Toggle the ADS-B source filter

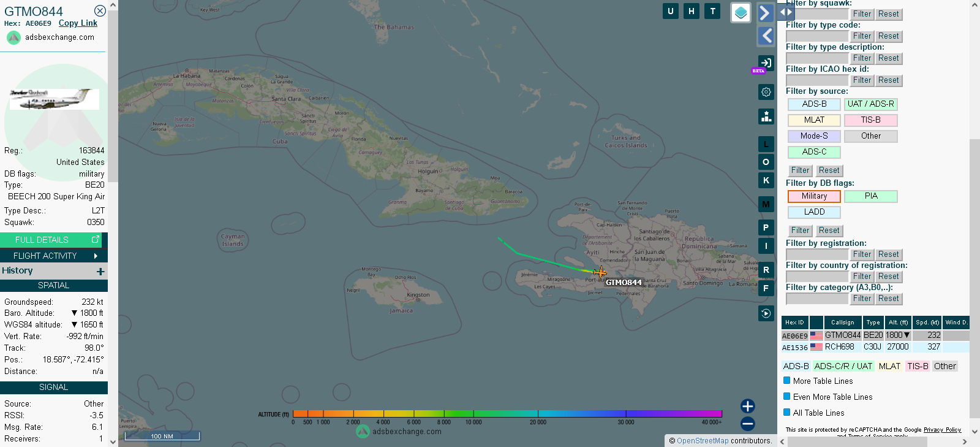(814, 104)
